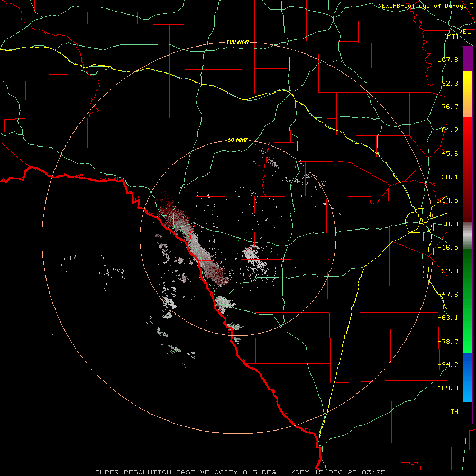Click the 107.8 legend value
This screenshot has height=476, width=476.
pos(448,59)
